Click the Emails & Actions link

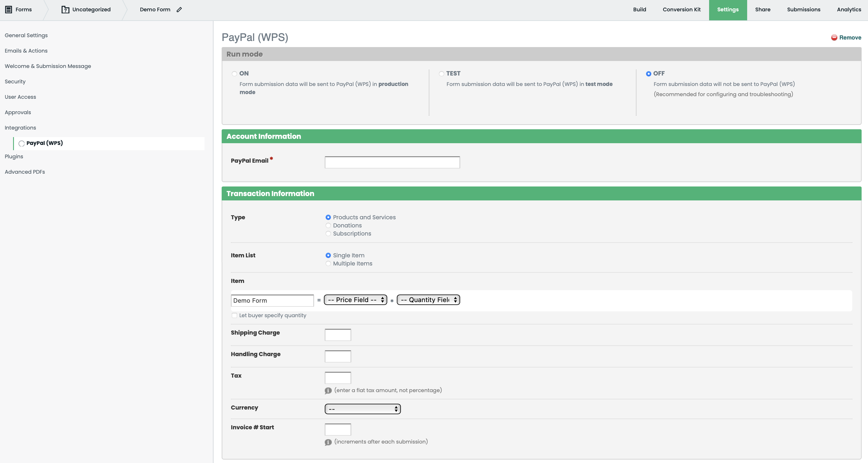[x=26, y=51]
